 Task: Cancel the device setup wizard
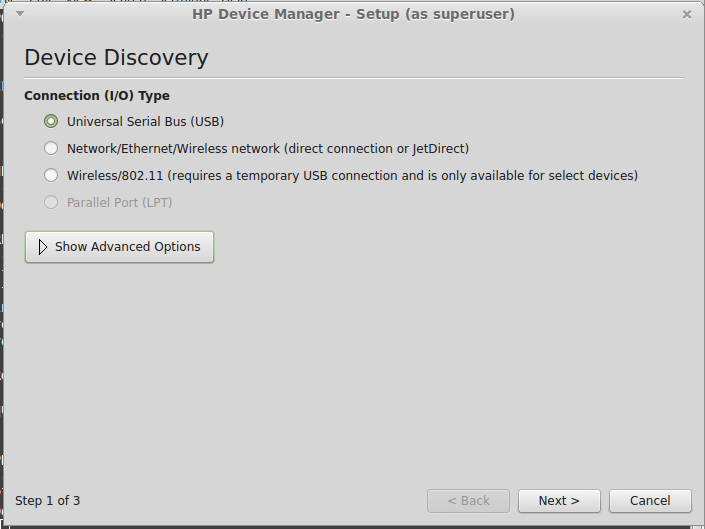click(650, 501)
